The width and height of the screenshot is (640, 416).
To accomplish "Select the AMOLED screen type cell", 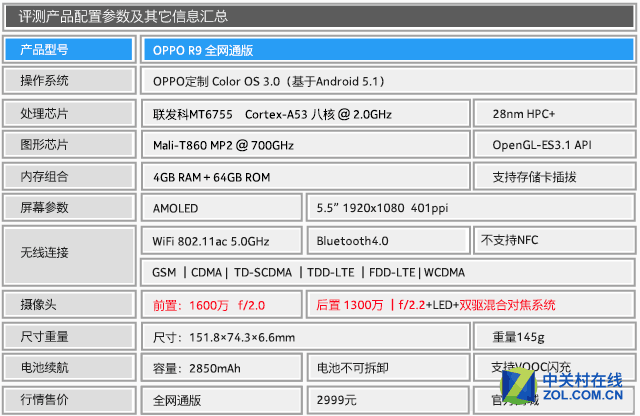I will tap(220, 209).
